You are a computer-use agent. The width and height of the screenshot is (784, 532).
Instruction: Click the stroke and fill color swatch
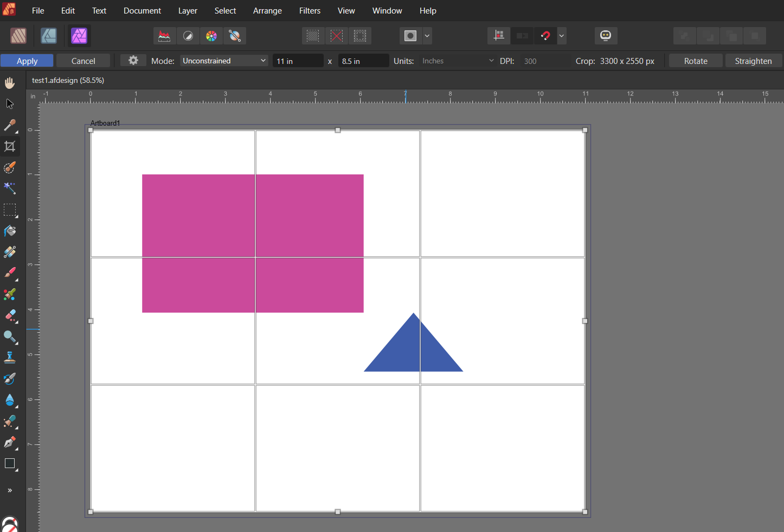[10, 525]
